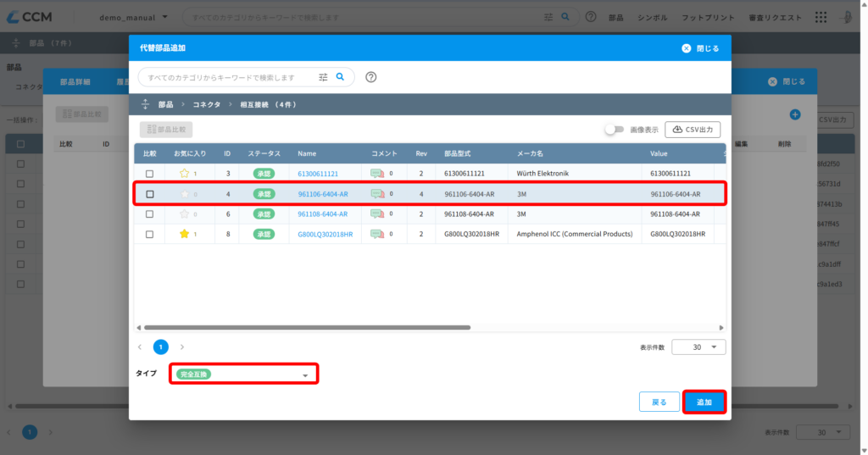868x455 pixels.
Task: Click the search magnifier in the dialog search box
Action: (340, 77)
